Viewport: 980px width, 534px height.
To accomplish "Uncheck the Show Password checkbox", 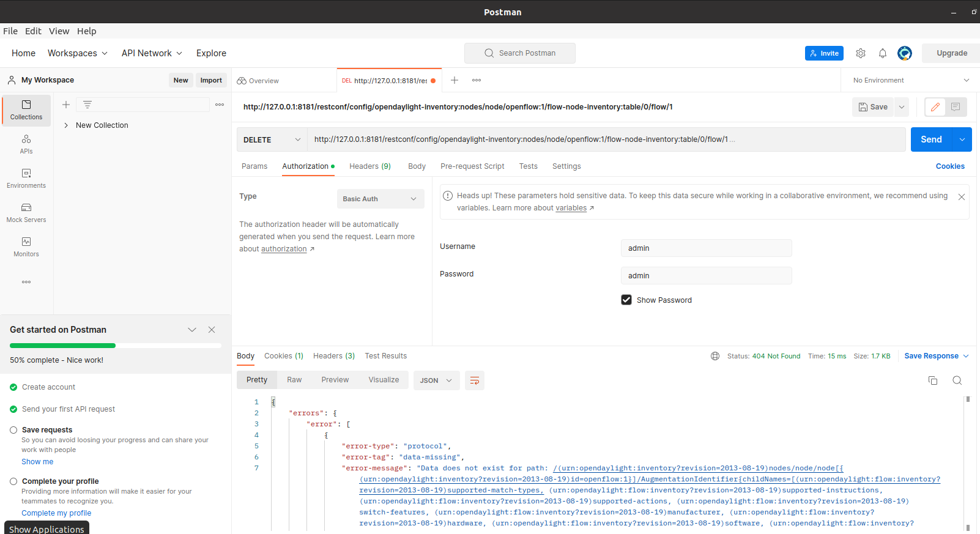I will (x=626, y=300).
